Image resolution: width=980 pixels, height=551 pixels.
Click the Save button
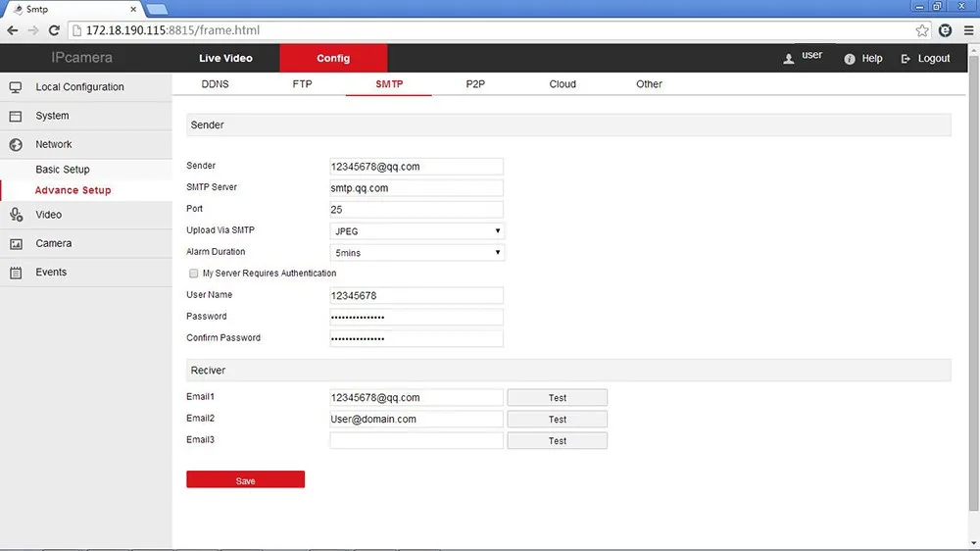click(x=246, y=479)
